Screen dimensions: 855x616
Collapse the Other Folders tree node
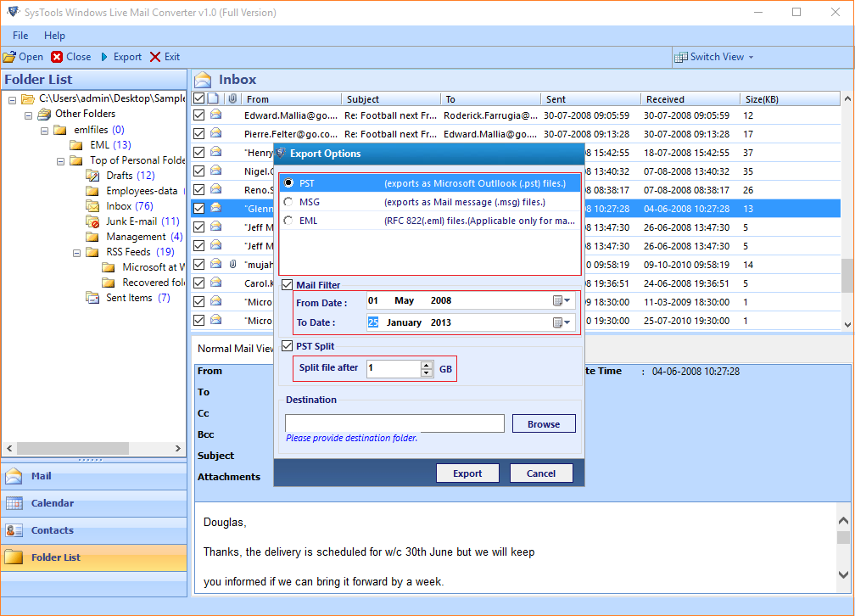tap(28, 115)
